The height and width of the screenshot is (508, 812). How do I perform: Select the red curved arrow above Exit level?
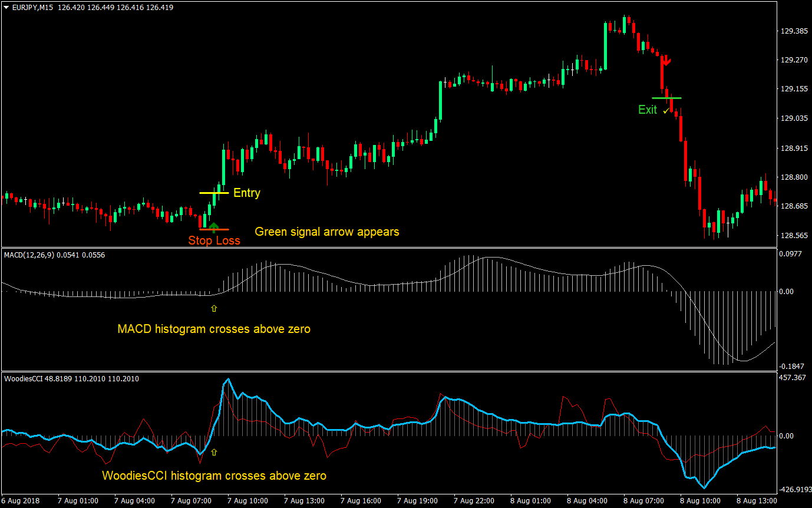(666, 61)
